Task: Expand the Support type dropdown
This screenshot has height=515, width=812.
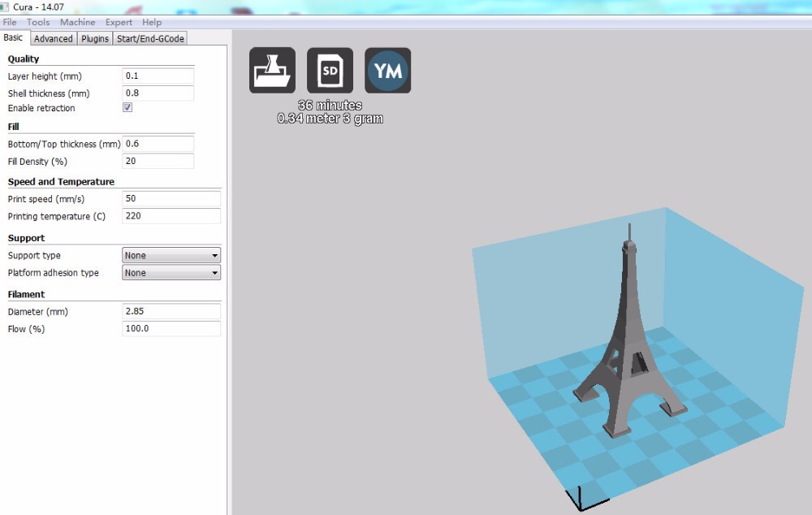Action: coord(171,255)
